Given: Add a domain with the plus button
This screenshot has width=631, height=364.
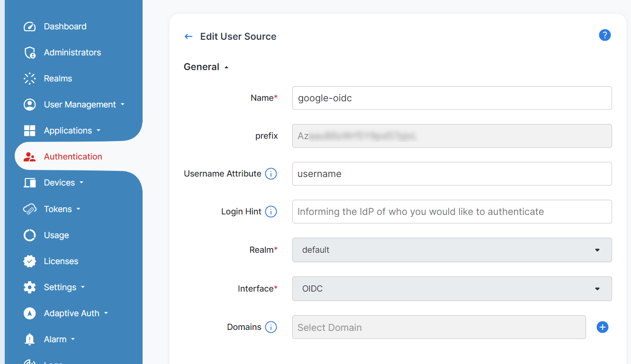Looking at the screenshot, I should point(602,327).
